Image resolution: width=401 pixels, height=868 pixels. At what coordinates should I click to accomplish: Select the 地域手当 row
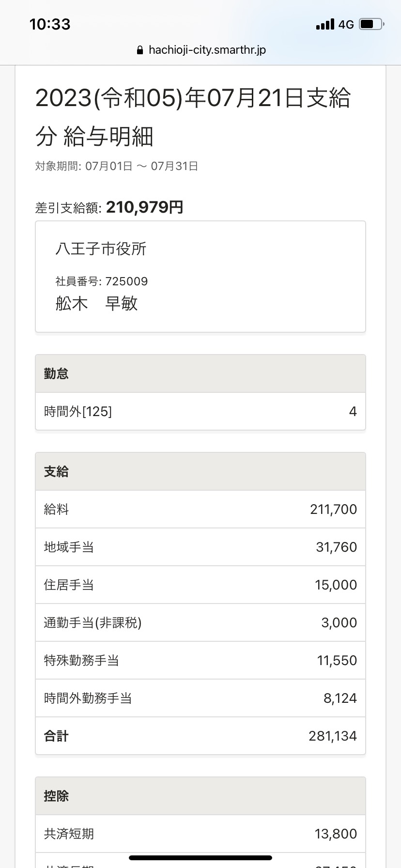click(200, 547)
